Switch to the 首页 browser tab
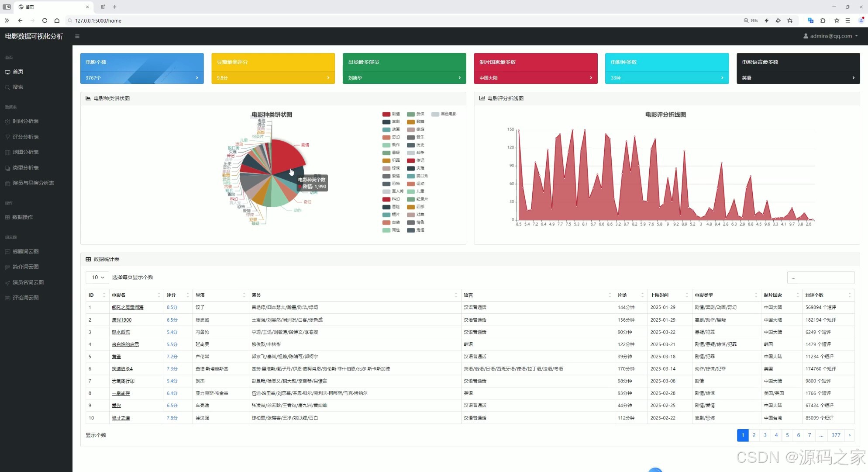This screenshot has height=472, width=868. tap(29, 7)
